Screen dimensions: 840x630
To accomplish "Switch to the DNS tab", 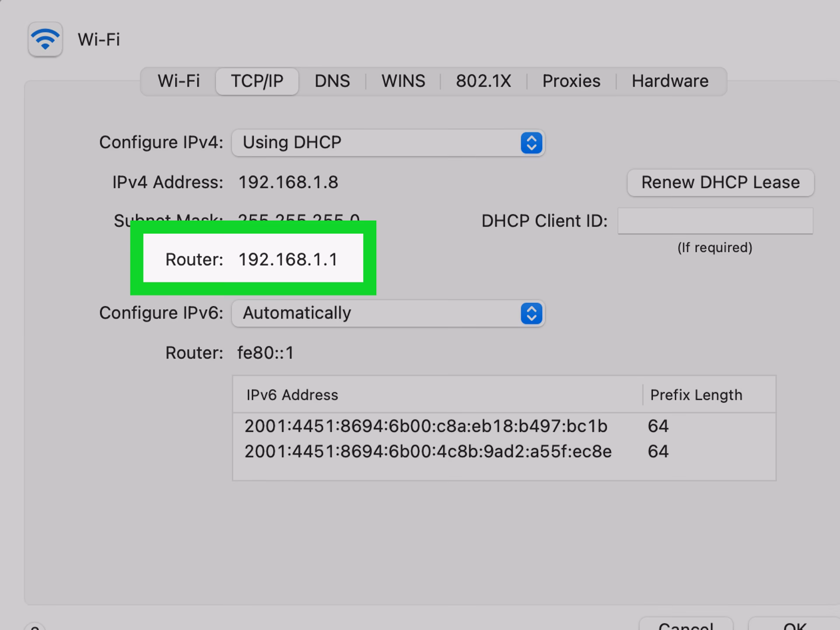I will (332, 81).
